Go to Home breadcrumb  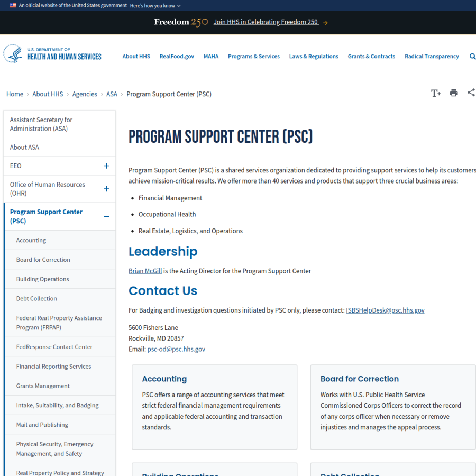(x=15, y=94)
